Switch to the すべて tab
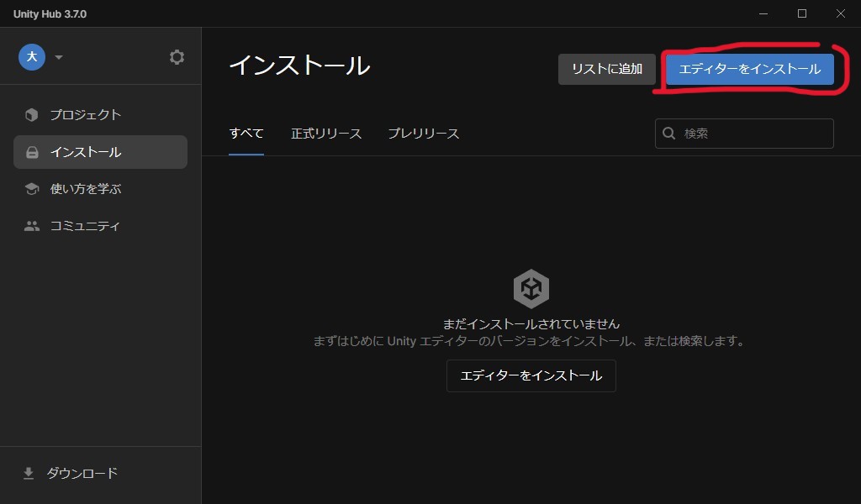This screenshot has width=861, height=504. click(x=246, y=134)
